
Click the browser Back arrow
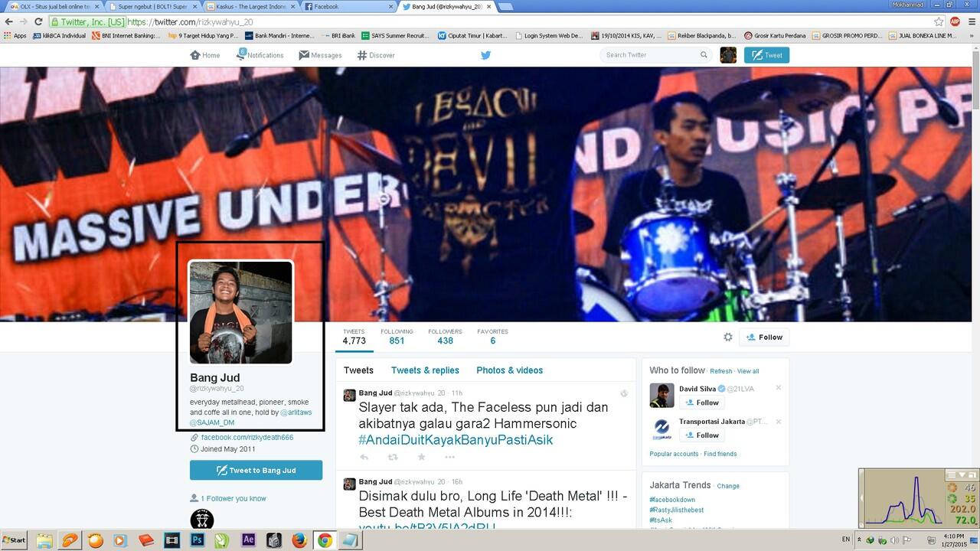point(8,22)
